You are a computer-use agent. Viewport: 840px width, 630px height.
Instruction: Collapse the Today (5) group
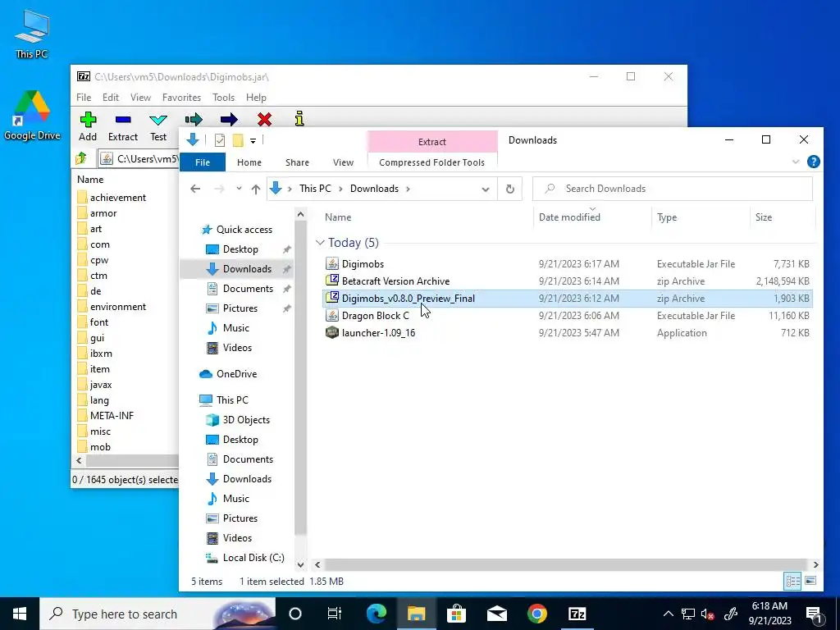pos(321,243)
